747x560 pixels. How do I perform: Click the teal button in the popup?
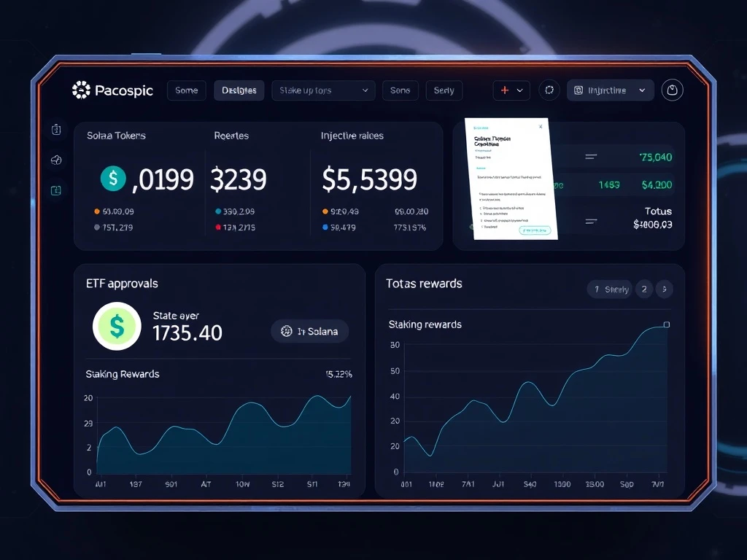(x=535, y=230)
